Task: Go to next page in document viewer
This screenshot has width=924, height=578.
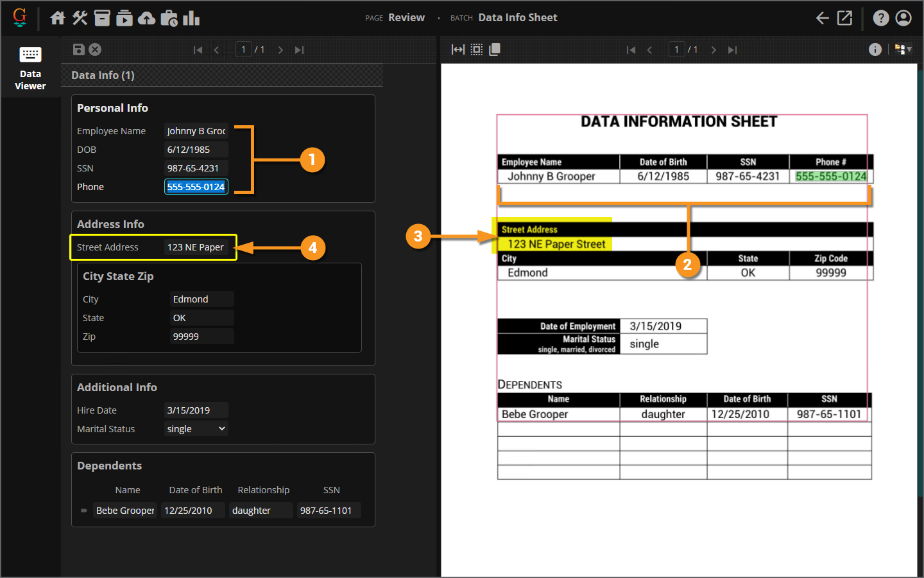Action: pos(714,50)
